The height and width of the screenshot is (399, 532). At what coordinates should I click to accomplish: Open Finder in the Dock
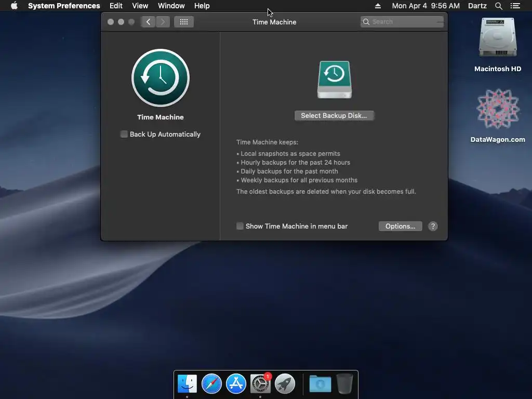[x=187, y=384]
